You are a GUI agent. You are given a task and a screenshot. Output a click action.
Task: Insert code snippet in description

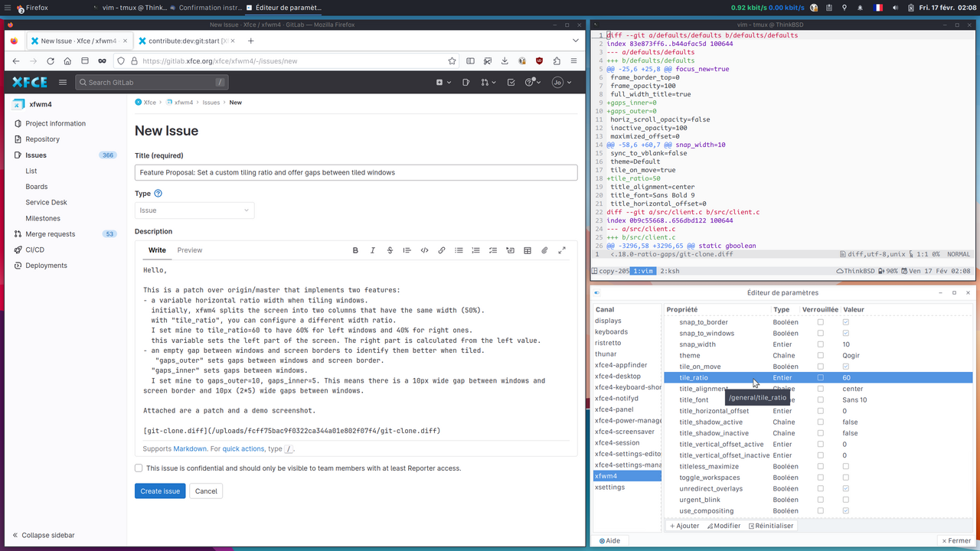click(424, 250)
